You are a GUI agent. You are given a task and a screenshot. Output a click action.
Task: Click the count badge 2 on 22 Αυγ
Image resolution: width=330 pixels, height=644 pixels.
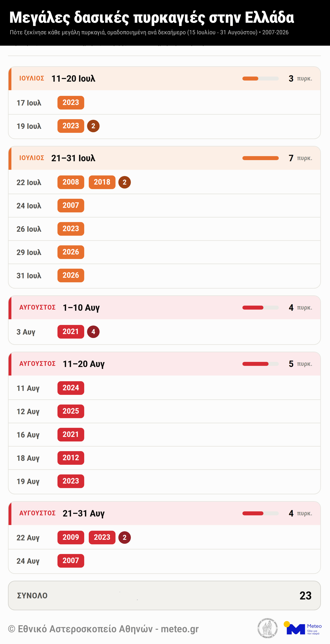(125, 538)
